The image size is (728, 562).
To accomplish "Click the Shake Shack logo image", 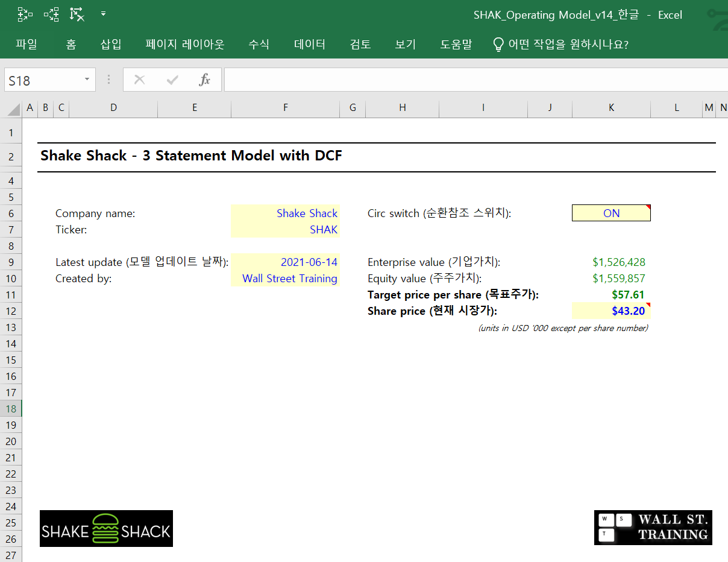I will click(106, 529).
